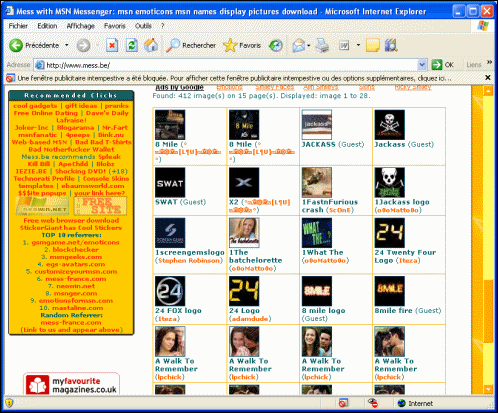The width and height of the screenshot is (498, 413).
Task: Open the Mail button dropdown arrow
Action: 309,45
